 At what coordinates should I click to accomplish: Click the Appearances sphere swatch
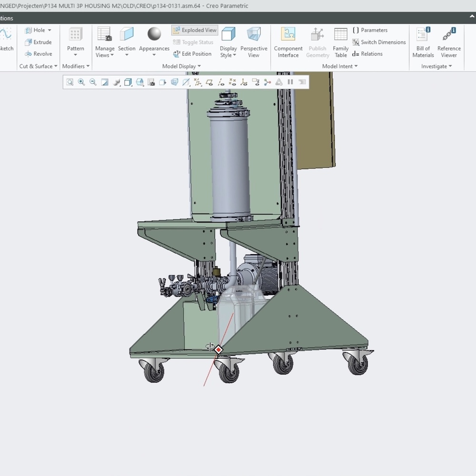click(154, 35)
